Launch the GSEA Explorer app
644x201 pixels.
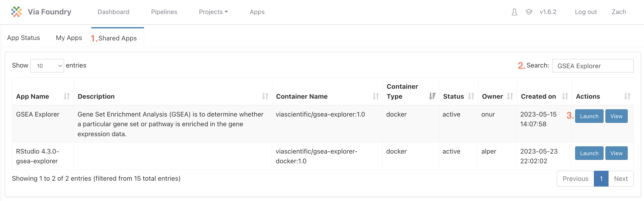coord(589,116)
